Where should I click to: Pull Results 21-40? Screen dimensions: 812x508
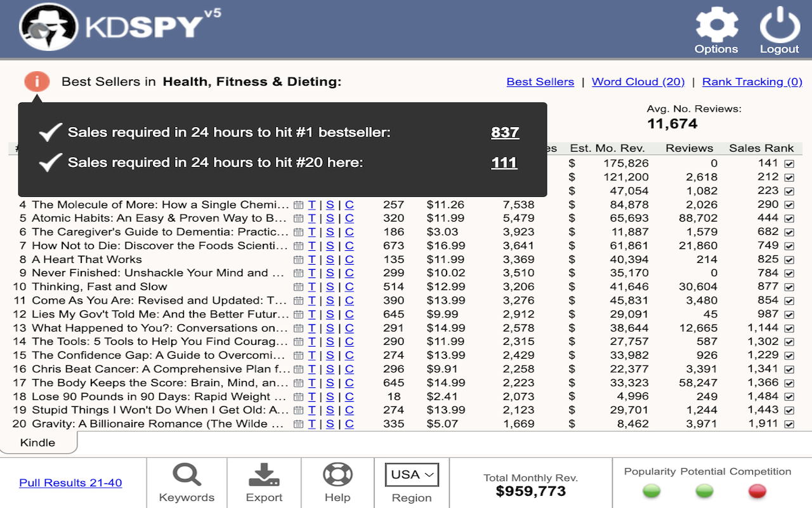click(70, 483)
